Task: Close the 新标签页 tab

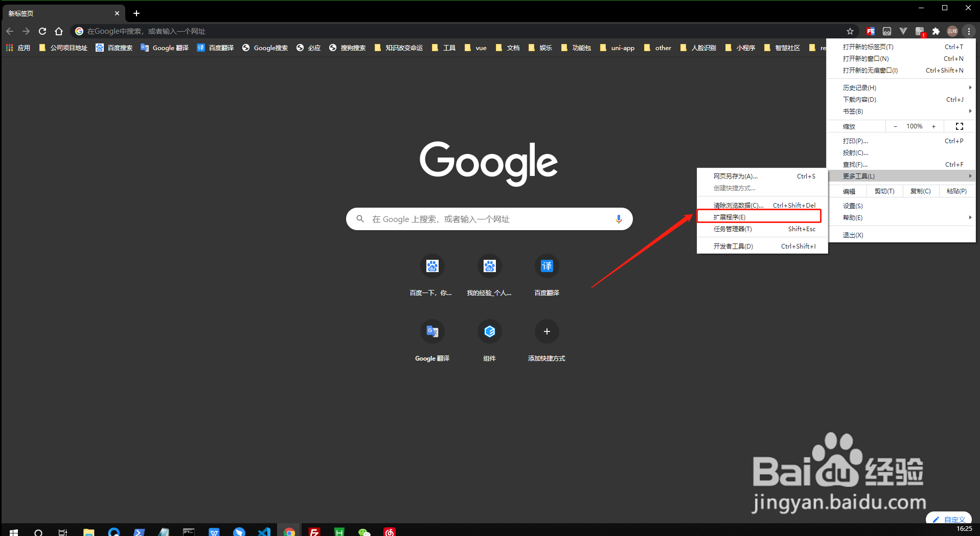Action: coord(117,13)
